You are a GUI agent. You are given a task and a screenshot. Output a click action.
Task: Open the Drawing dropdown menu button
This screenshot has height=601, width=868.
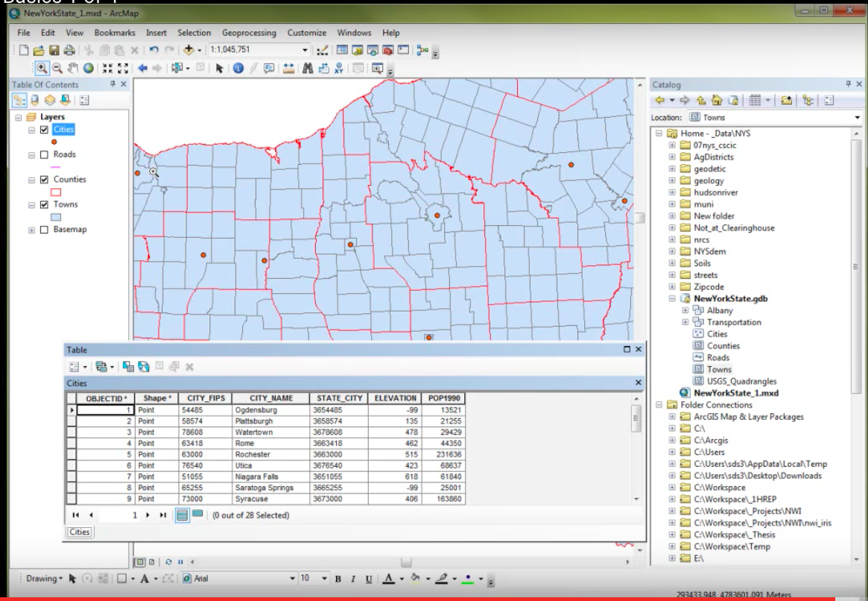[x=45, y=579]
